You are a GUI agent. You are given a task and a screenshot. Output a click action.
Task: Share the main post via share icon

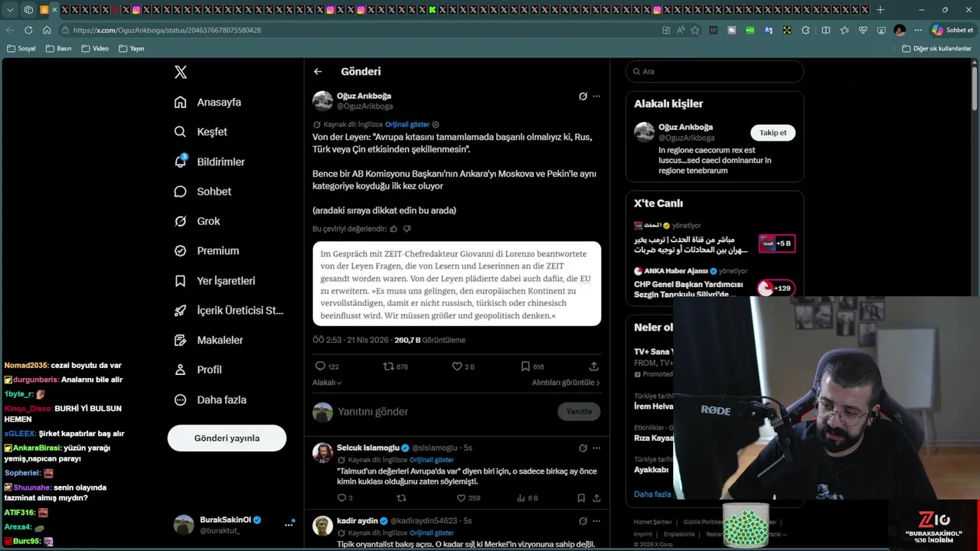click(593, 367)
